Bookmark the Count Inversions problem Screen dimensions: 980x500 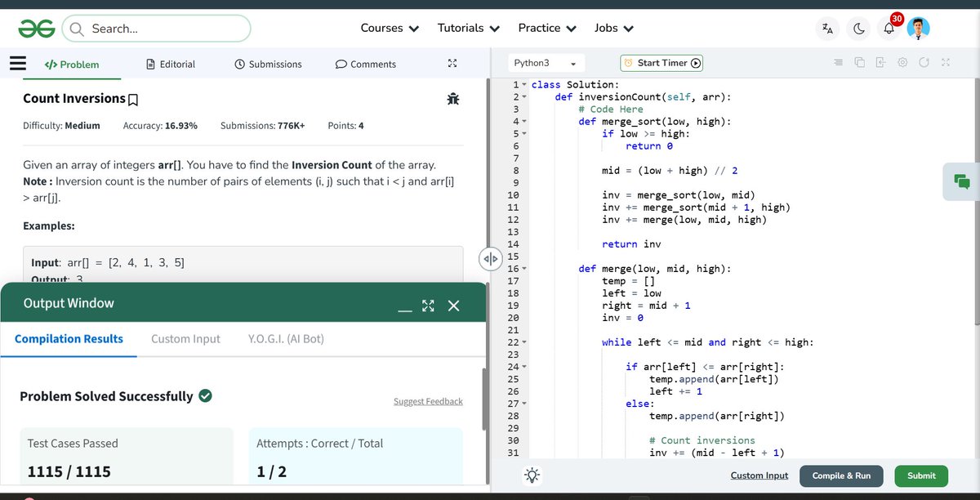[x=133, y=100]
